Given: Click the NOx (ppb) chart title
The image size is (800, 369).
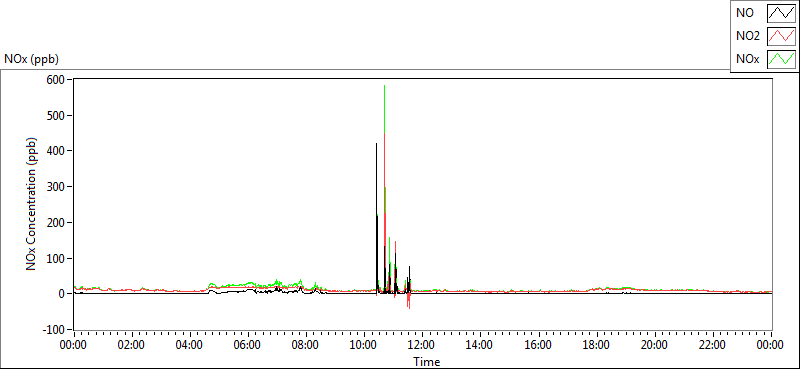Looking at the screenshot, I should click(x=32, y=59).
